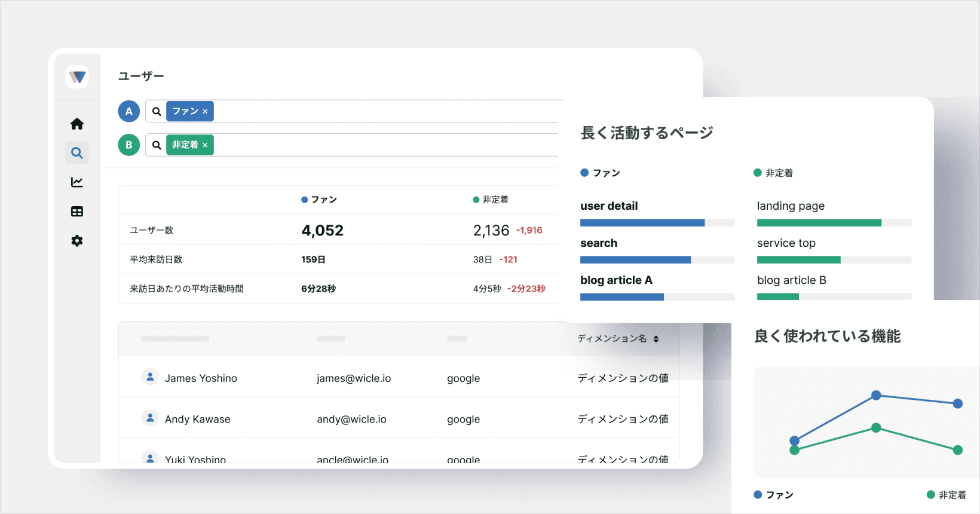Viewport: 980px width, 514px height.
Task: Select the blue segment A badge
Action: (x=129, y=111)
